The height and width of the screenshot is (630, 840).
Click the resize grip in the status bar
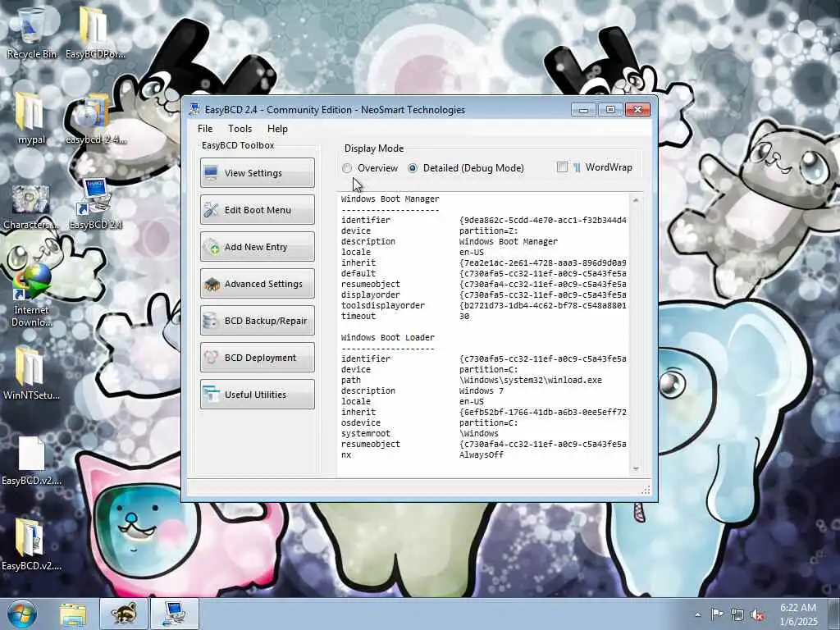click(x=646, y=490)
